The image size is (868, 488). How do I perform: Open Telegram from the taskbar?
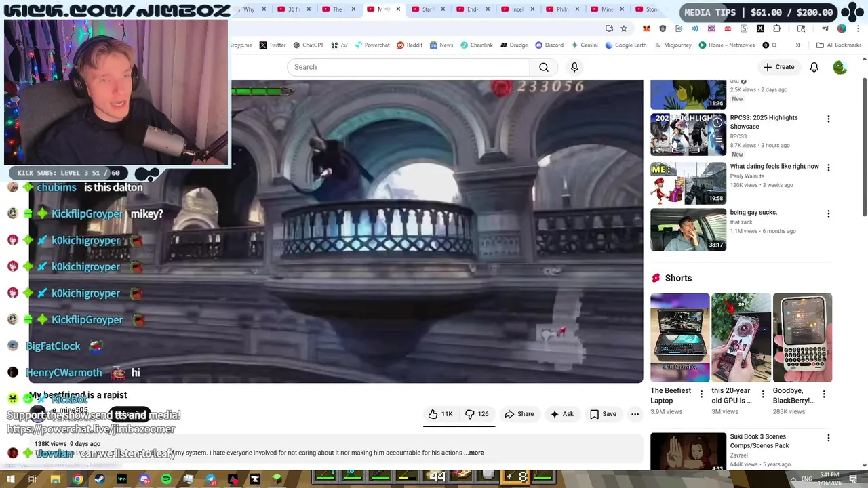pos(211,479)
